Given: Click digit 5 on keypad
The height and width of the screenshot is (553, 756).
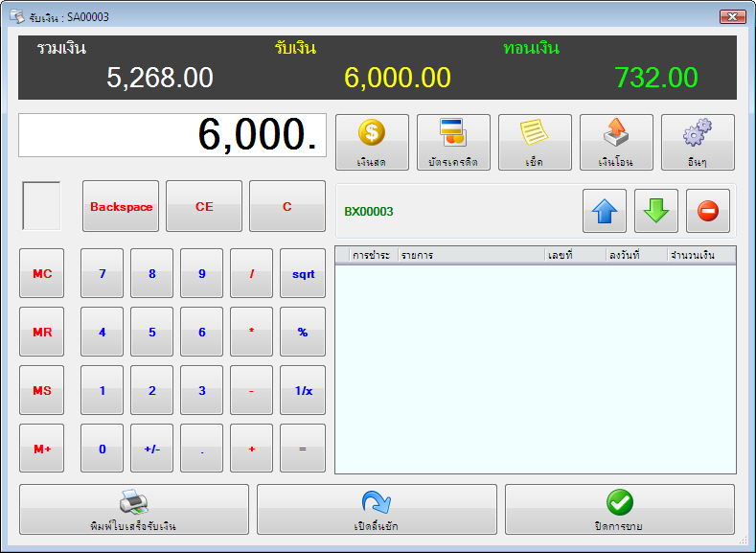Looking at the screenshot, I should pyautogui.click(x=152, y=332).
